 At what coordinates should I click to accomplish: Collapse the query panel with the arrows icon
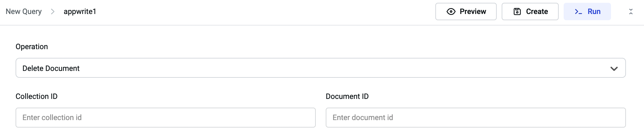631,12
